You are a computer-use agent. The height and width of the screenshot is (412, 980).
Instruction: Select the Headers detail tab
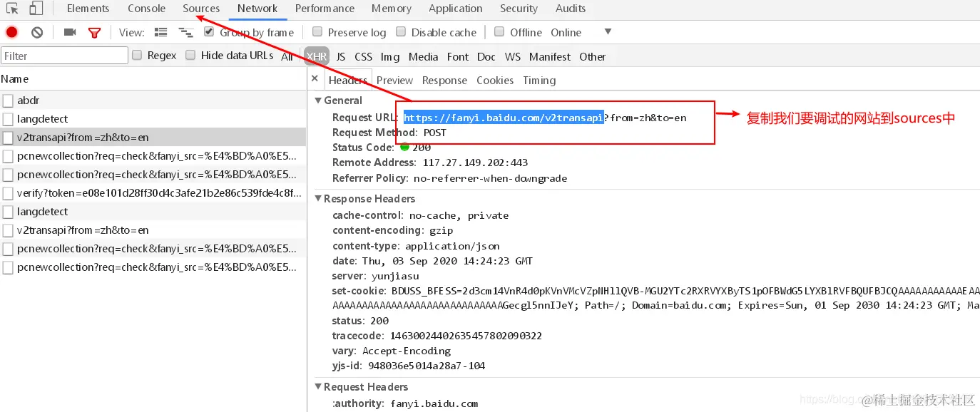click(348, 81)
